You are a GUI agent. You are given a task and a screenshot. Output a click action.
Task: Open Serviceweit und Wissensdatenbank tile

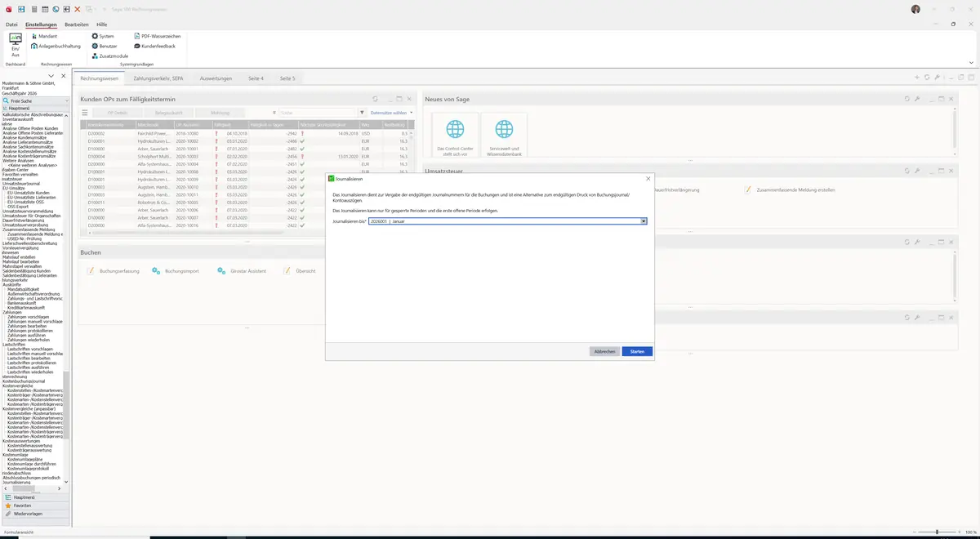click(x=505, y=136)
